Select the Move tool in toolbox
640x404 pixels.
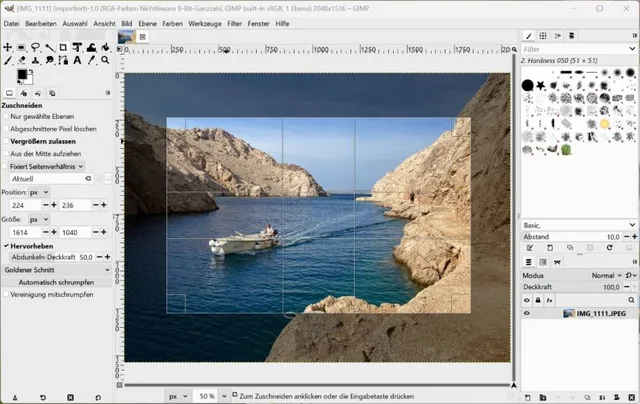7,47
